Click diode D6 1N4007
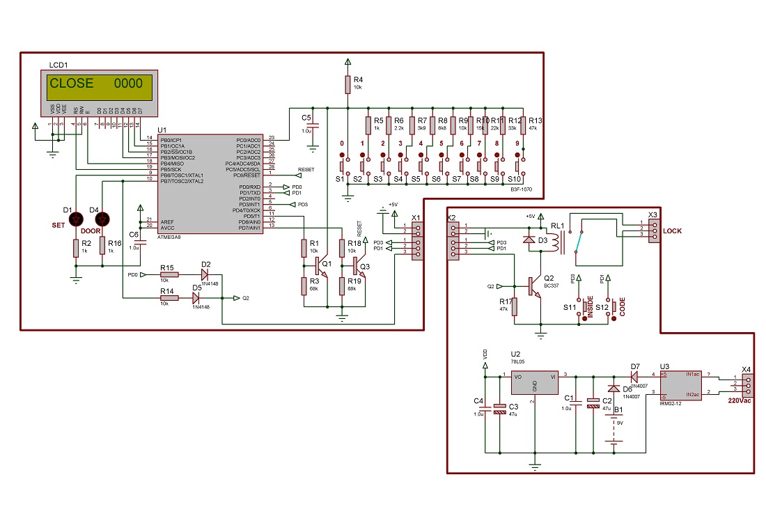Viewport: 766px width, 532px height. (614, 389)
